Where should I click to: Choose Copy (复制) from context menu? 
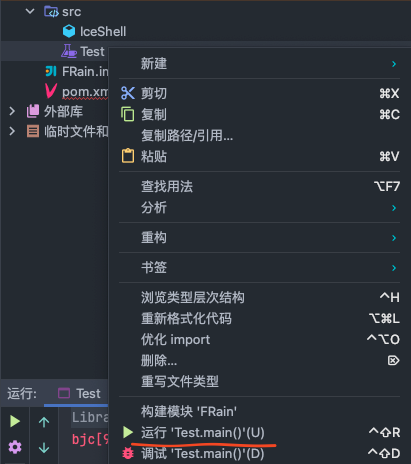(259, 114)
